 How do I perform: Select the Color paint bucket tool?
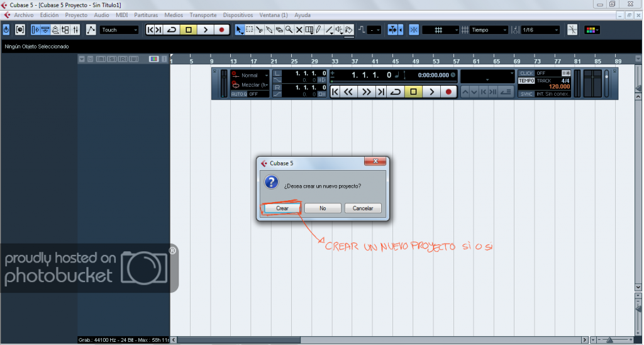(x=348, y=30)
